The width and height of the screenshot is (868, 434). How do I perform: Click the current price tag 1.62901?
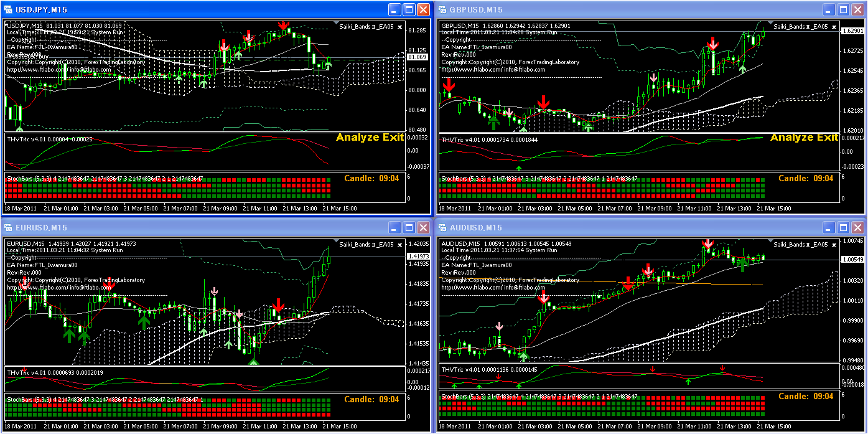(x=852, y=31)
